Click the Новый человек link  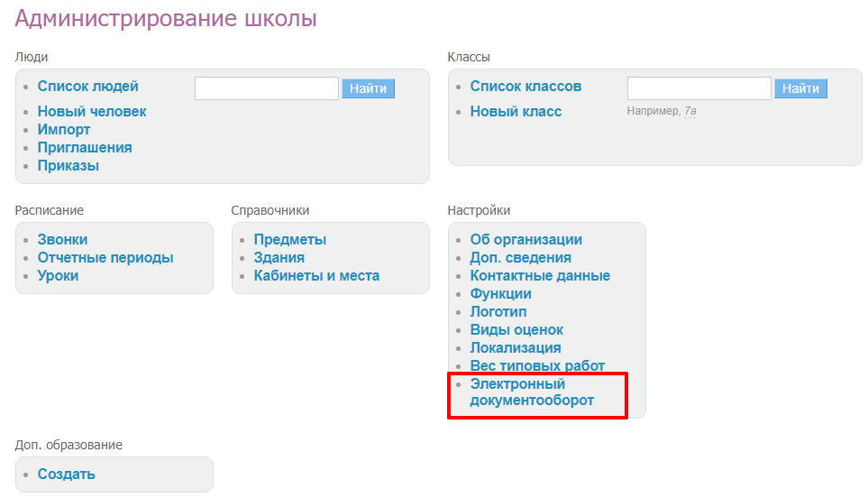tap(91, 112)
